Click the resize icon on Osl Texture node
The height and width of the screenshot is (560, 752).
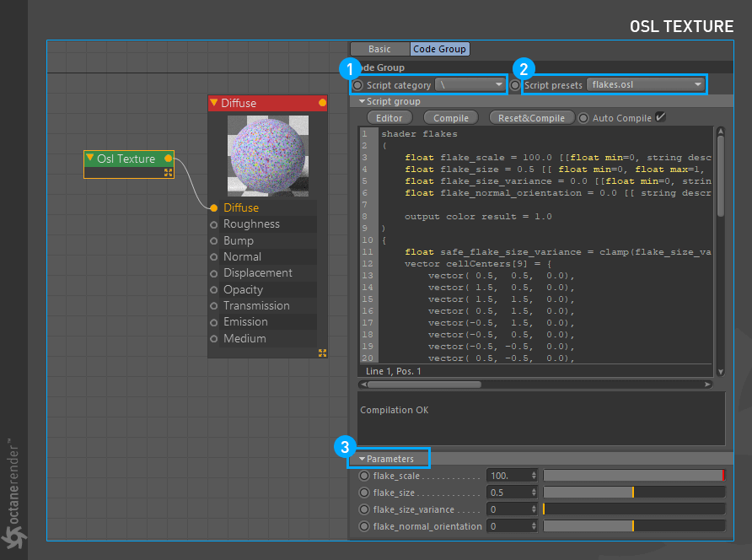pyautogui.click(x=168, y=172)
